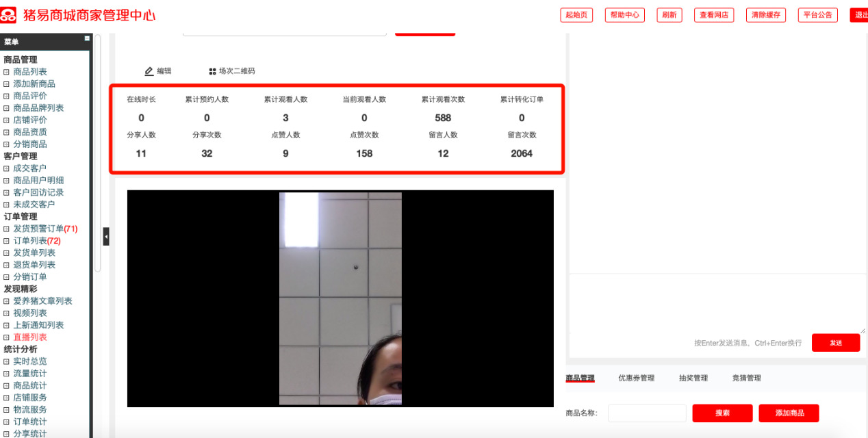
Task: Collapse the sidebar using the black arrow handle
Action: click(106, 237)
